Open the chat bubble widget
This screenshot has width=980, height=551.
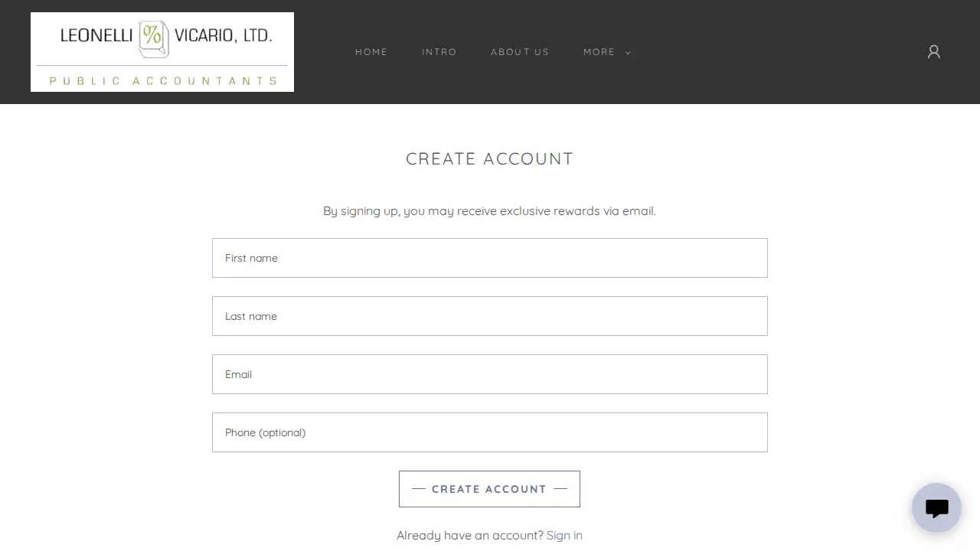tap(936, 507)
